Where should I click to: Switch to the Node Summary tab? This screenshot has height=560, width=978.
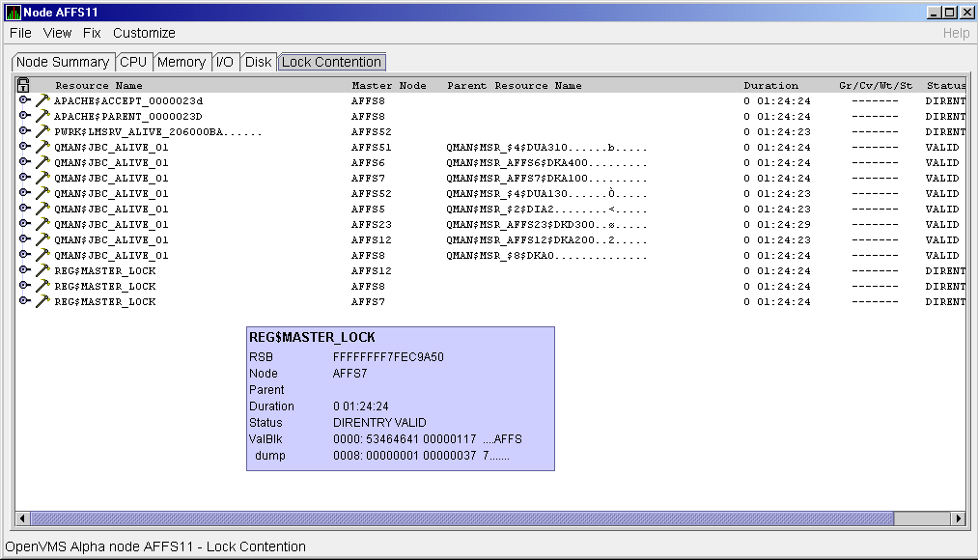click(x=63, y=62)
